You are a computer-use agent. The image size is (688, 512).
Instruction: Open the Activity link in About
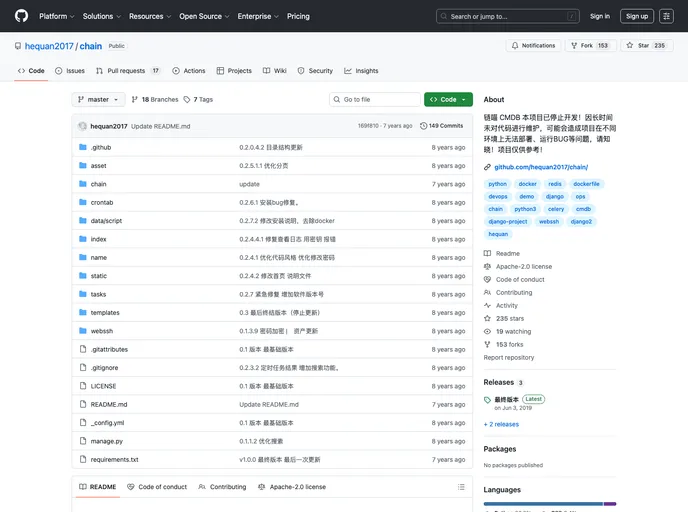coord(506,305)
